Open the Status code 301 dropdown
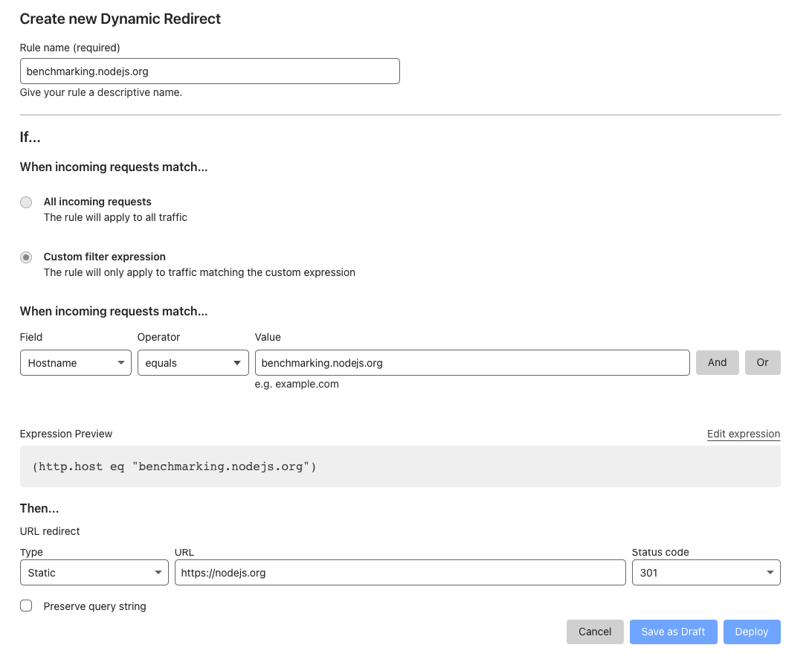Screen dimensions: 812x671 (x=705, y=573)
